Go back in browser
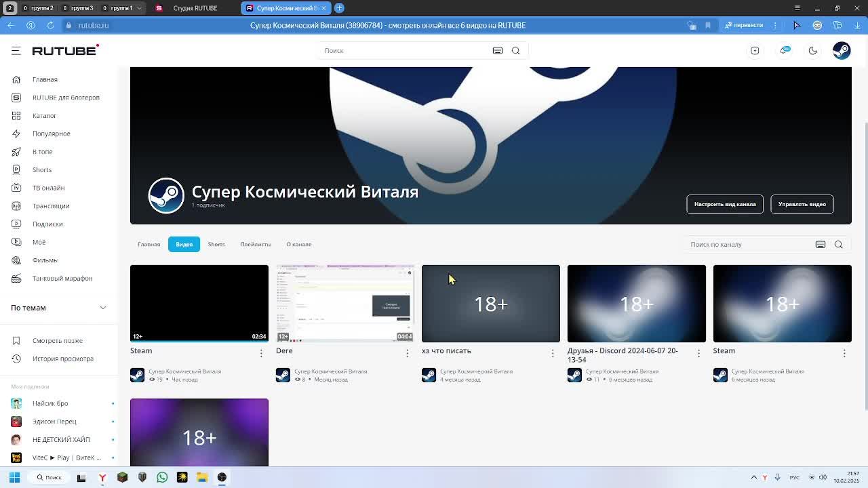Image resolution: width=868 pixels, height=488 pixels. (x=10, y=25)
